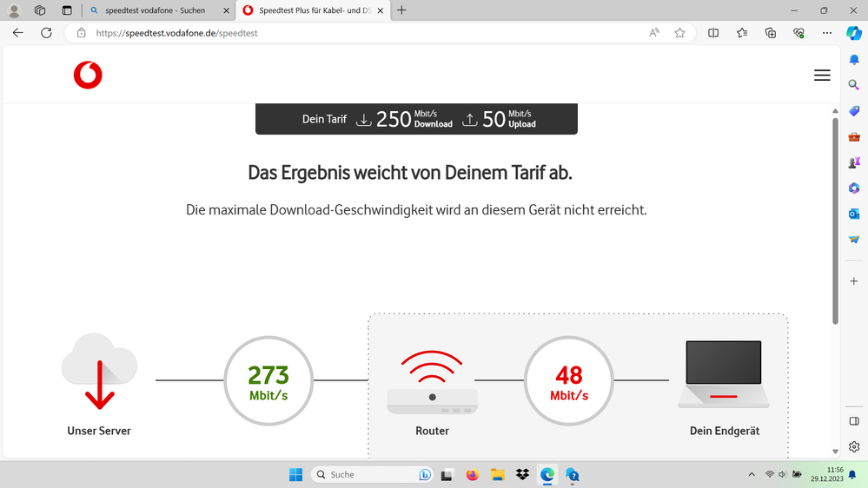
Task: Click the Vodafone logo
Action: pos(88,76)
